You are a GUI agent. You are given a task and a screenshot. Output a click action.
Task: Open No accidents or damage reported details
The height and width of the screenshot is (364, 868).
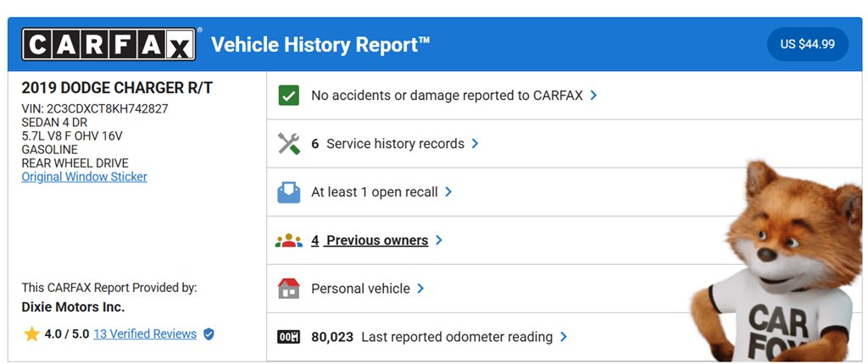point(447,95)
